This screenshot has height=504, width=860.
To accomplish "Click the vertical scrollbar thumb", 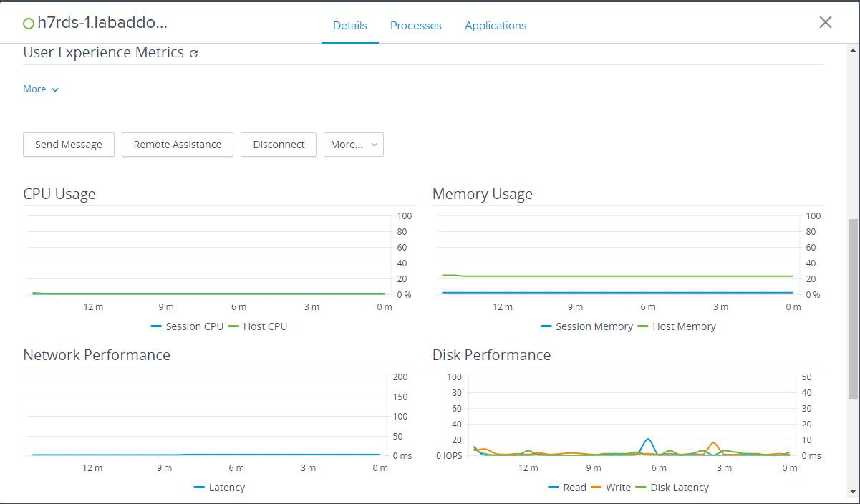I will click(x=852, y=308).
